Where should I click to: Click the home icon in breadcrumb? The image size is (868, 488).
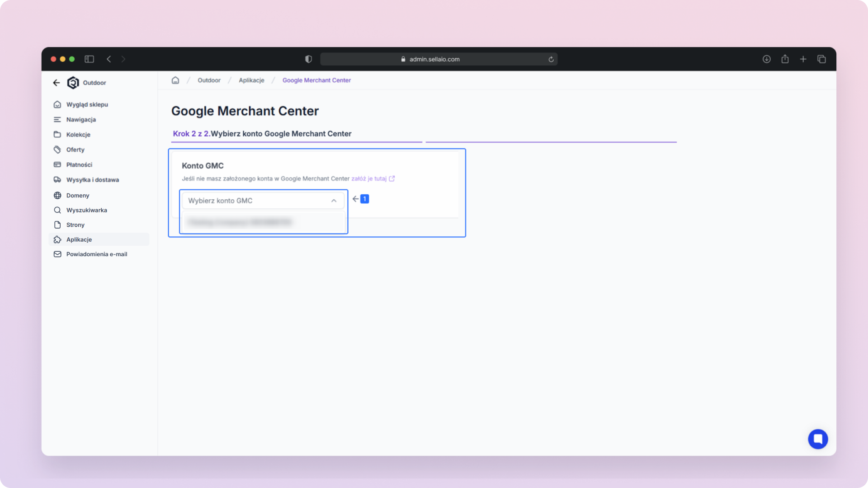coord(175,80)
